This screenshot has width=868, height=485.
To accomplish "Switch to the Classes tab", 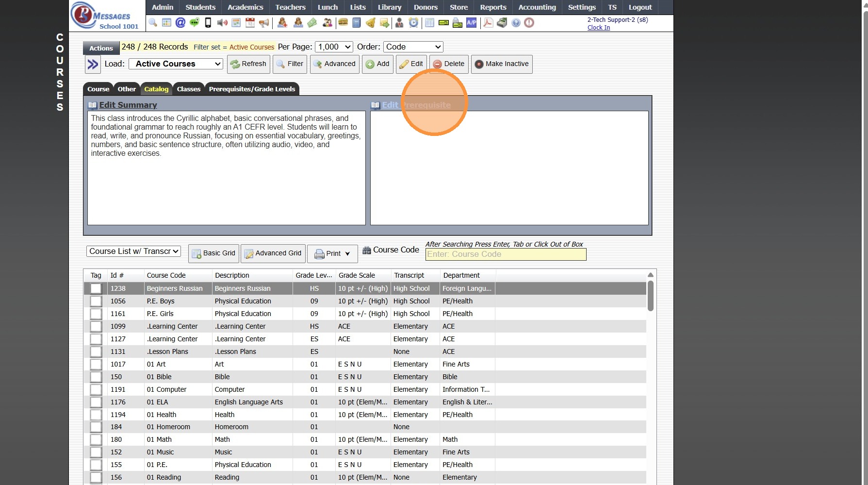I will [189, 89].
